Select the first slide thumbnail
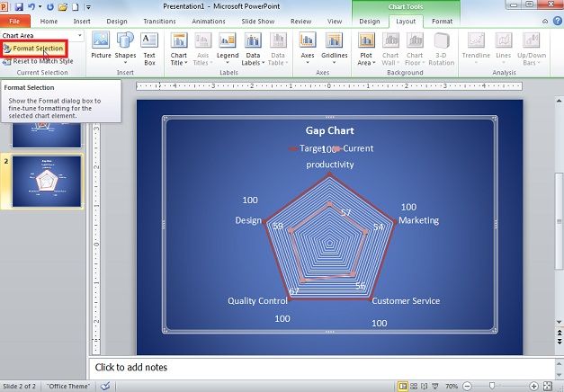Viewport: 564px width, 392px height. click(x=47, y=135)
